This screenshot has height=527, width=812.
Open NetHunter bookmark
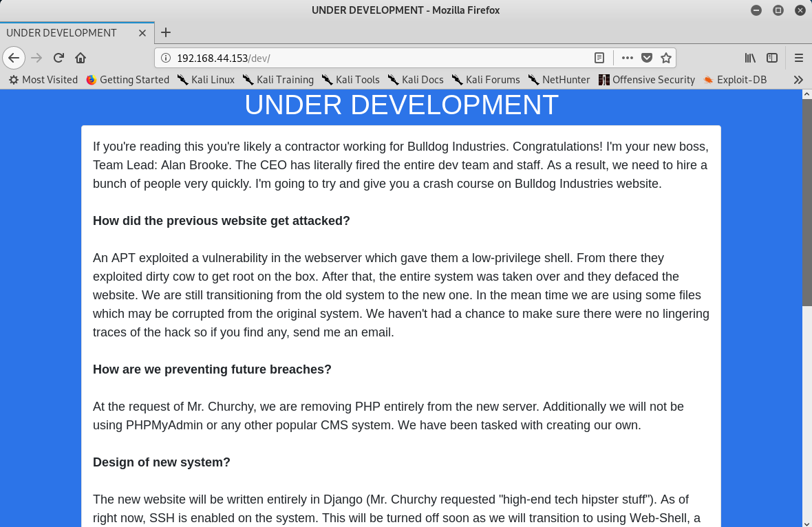[559, 80]
